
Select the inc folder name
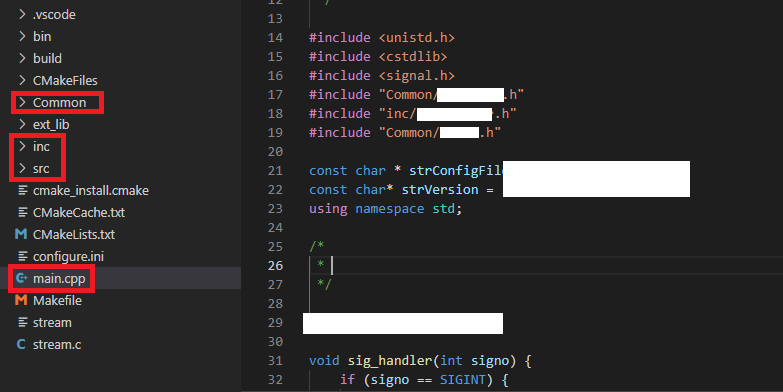pyautogui.click(x=41, y=147)
